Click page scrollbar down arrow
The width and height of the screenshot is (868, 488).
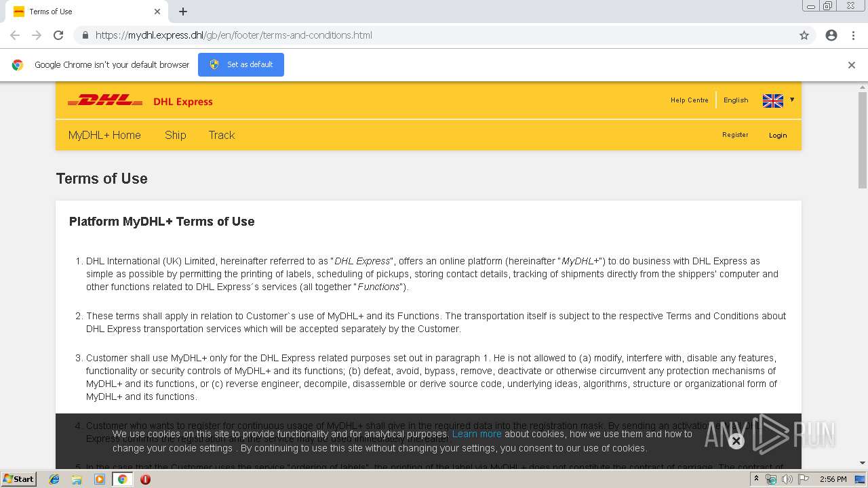click(x=863, y=463)
